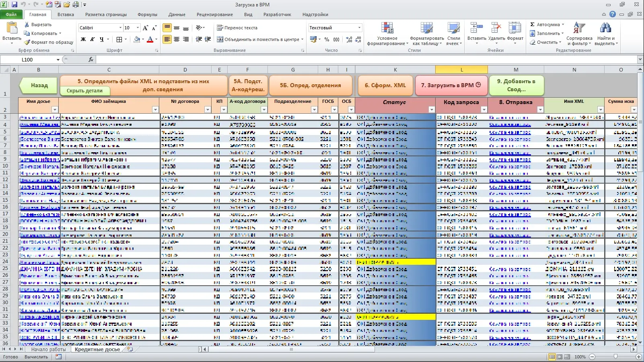Toggle italic formatting (К)

tap(93, 39)
